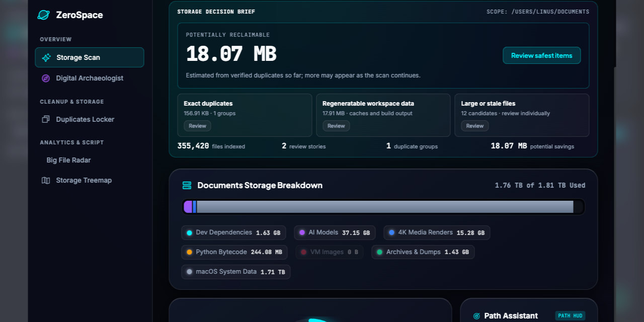Click the 18.07 MB potential savings stat
Viewport: 644px width, 322px height.
[532, 146]
